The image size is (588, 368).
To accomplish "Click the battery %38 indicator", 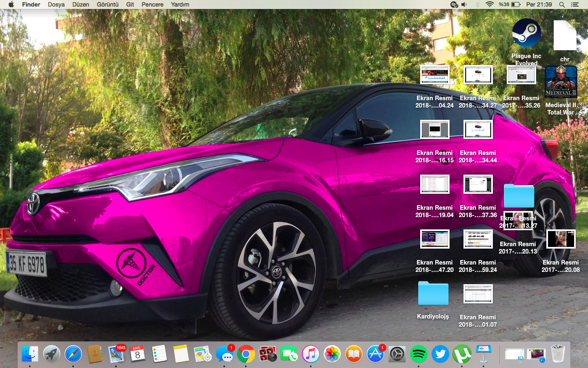I will 509,4.
